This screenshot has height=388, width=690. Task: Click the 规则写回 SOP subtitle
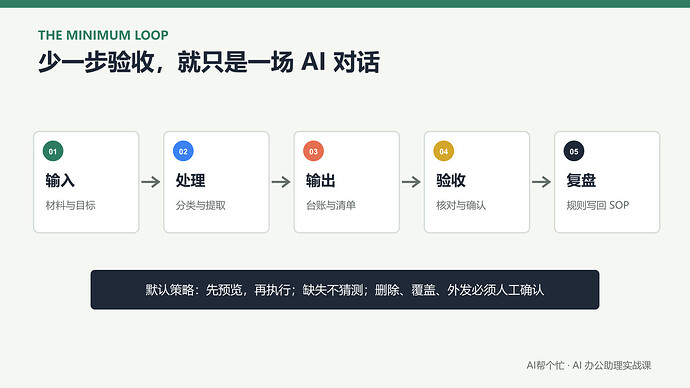[x=598, y=205]
